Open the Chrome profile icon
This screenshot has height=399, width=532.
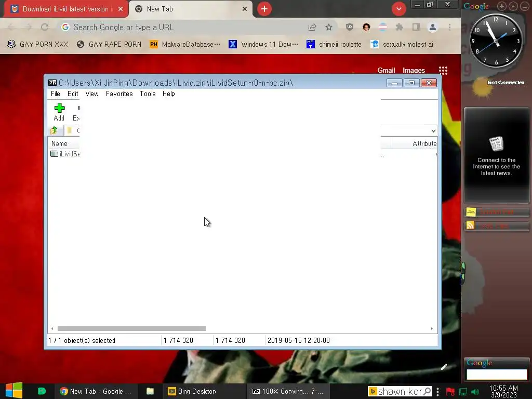[433, 27]
